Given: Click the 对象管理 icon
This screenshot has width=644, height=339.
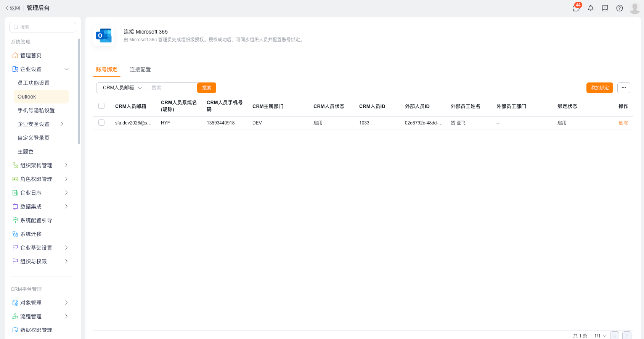Looking at the screenshot, I should point(15,303).
